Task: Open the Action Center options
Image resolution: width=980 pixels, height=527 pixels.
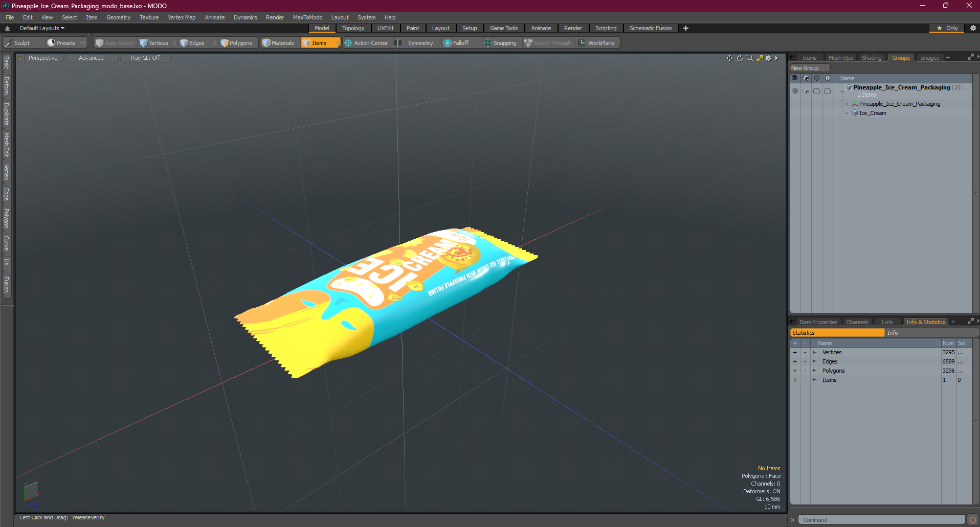Action: (366, 43)
